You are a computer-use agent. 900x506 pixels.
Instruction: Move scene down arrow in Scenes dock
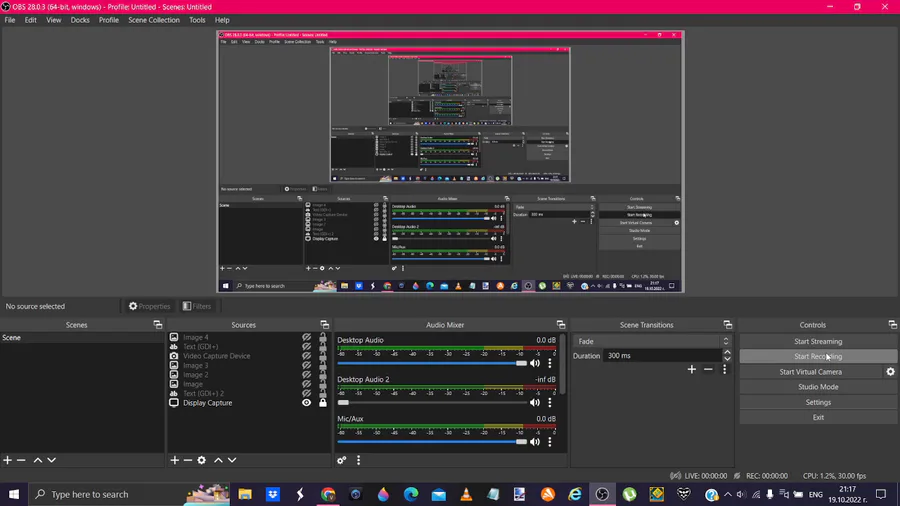click(x=52, y=460)
